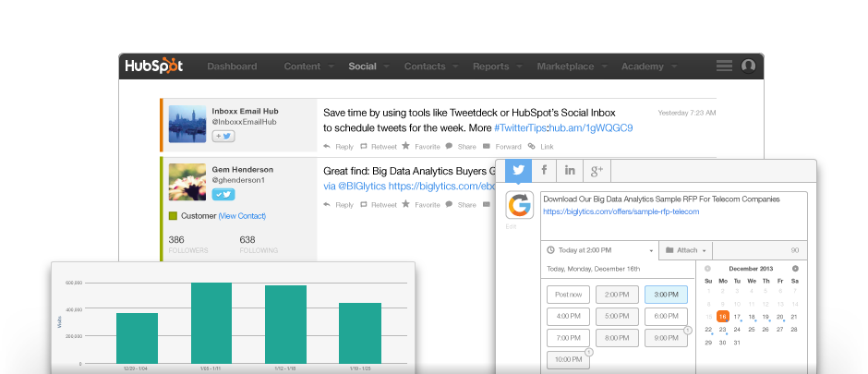Expand the Today at 2:00 PM dropdown
The height and width of the screenshot is (374, 868).
(599, 250)
